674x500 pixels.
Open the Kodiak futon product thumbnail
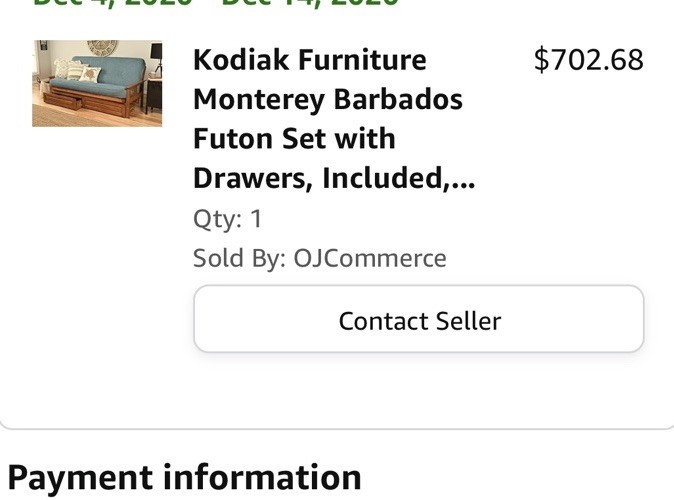pos(97,83)
